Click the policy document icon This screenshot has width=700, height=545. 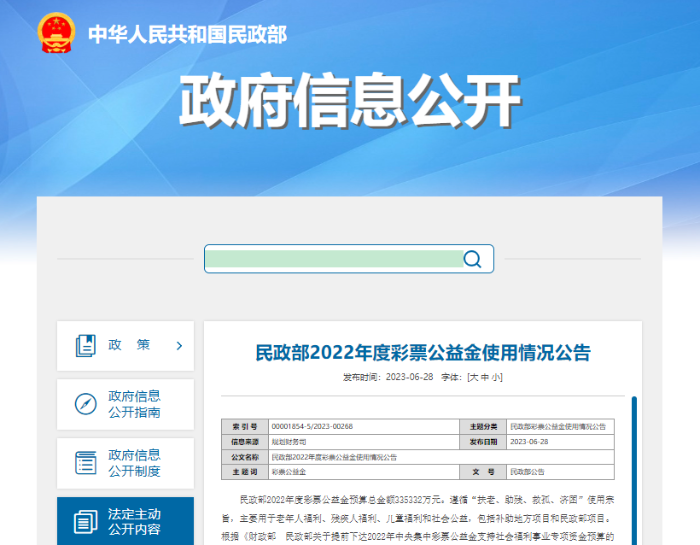coord(85,345)
